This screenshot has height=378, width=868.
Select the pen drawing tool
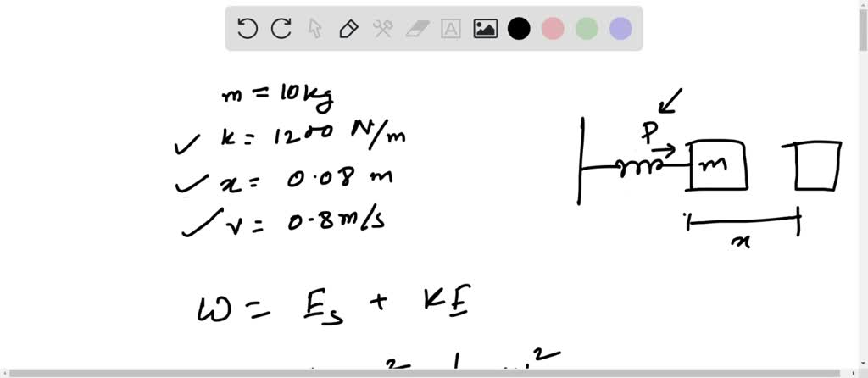click(x=348, y=29)
